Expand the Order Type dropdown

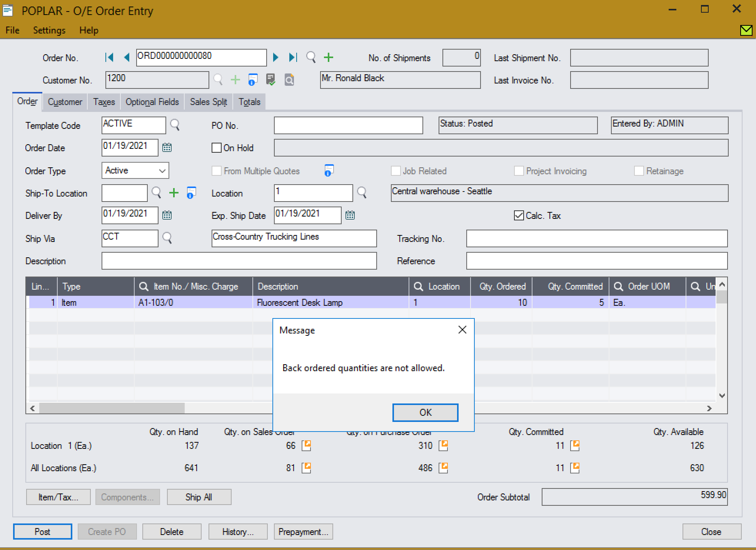162,171
